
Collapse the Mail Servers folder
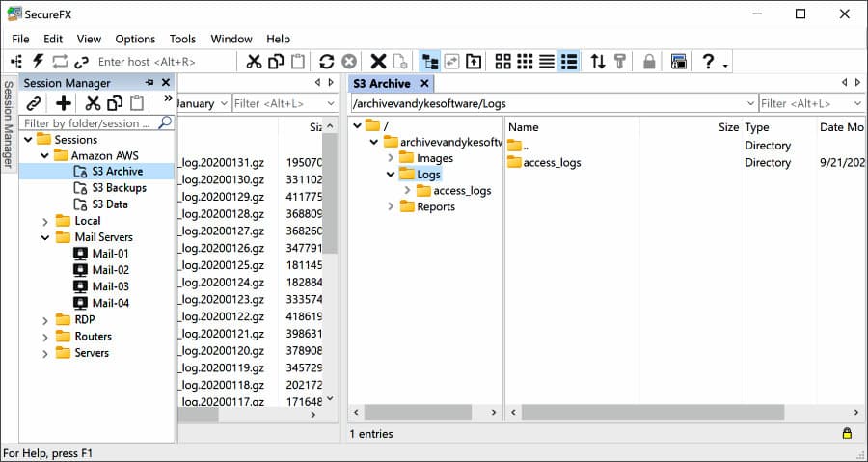click(x=45, y=237)
